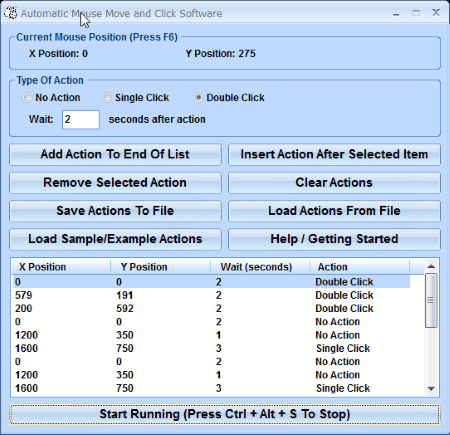
Task: Click Load Sample/Example Actions button
Action: coord(115,239)
